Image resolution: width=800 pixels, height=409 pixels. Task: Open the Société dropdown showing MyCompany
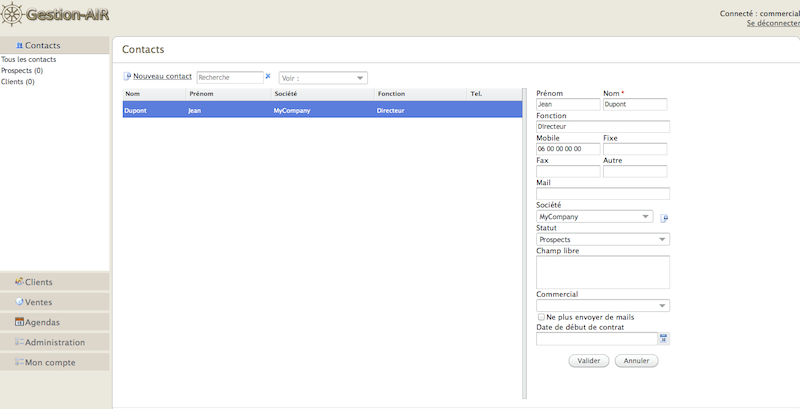594,216
